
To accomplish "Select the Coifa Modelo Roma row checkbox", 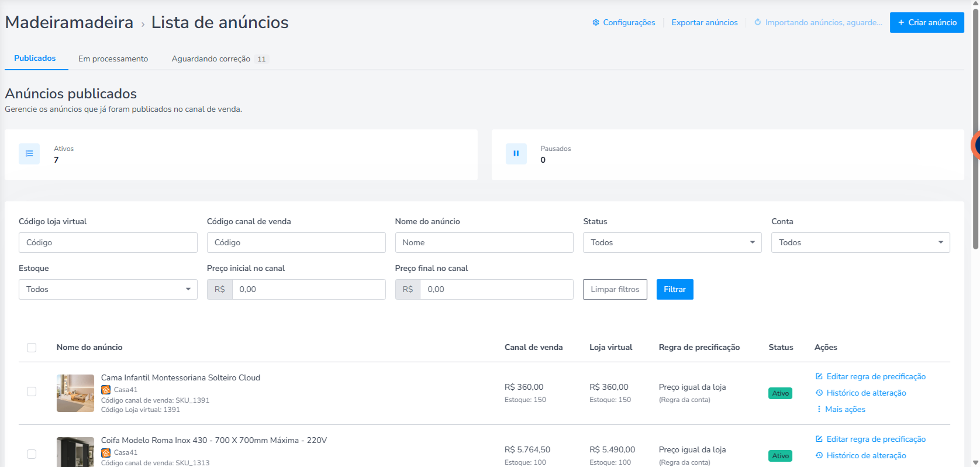I will coord(32,454).
